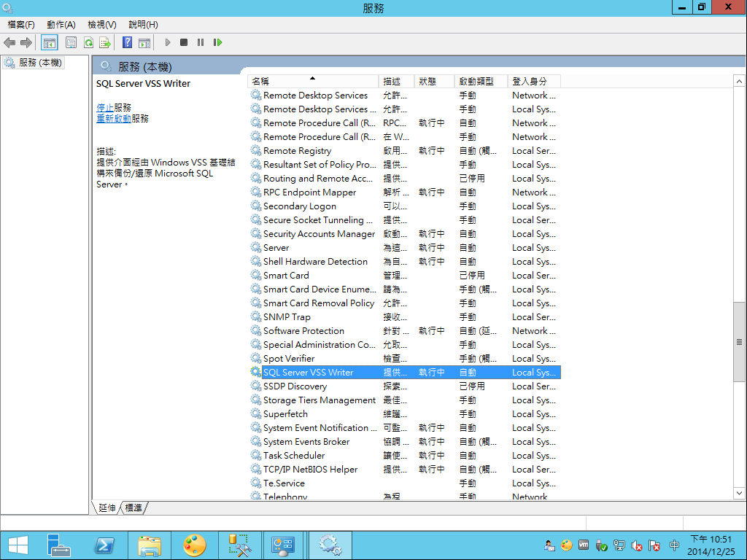Select the SSDP Discovery service
This screenshot has height=560, width=747.
pyautogui.click(x=406, y=386)
